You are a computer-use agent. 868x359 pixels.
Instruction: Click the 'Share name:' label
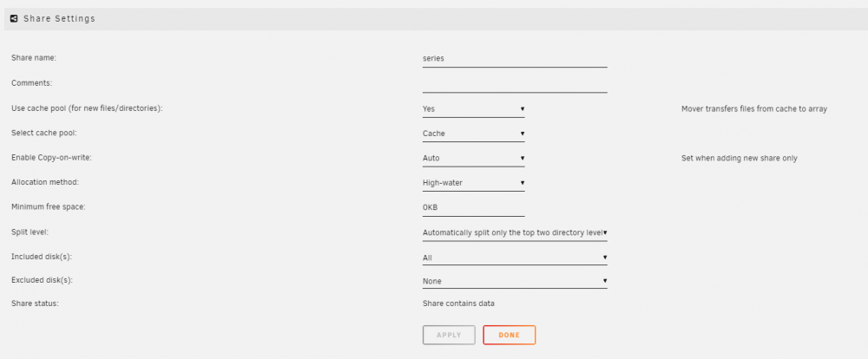(34, 57)
